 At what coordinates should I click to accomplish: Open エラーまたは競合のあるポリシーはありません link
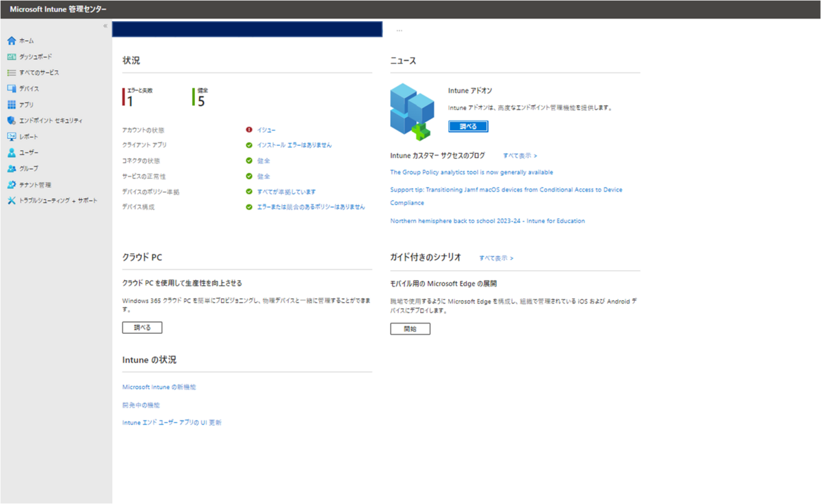[x=311, y=207]
